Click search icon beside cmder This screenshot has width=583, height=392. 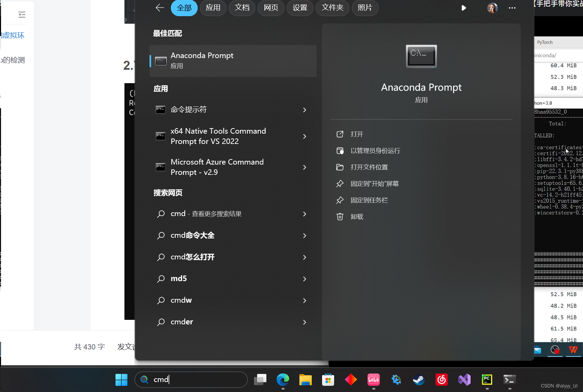pos(161,322)
